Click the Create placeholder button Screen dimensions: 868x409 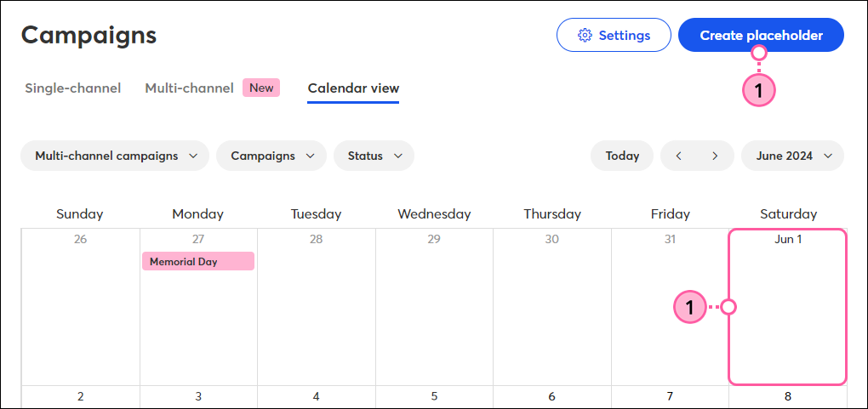761,36
